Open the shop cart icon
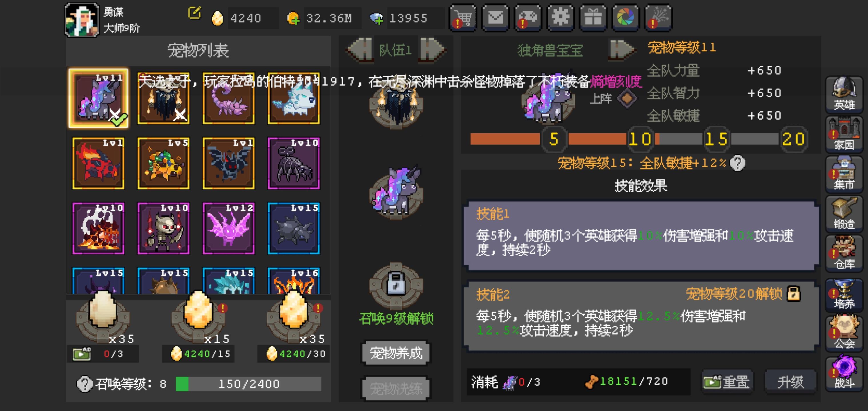The image size is (868, 411). 463,18
